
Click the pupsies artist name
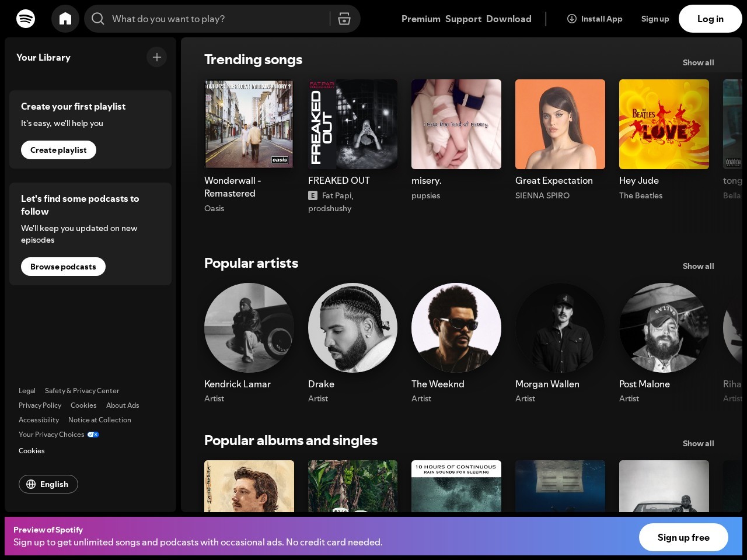[425, 195]
